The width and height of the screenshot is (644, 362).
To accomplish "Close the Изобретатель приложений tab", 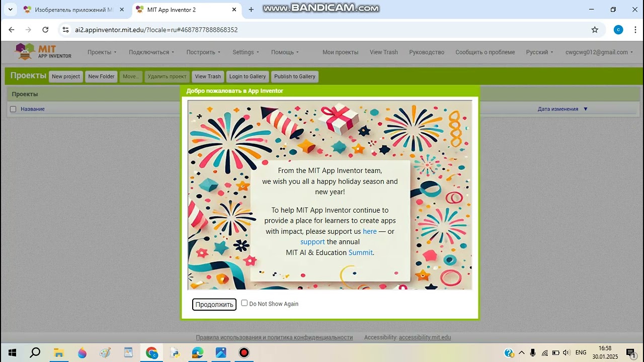I will click(122, 10).
